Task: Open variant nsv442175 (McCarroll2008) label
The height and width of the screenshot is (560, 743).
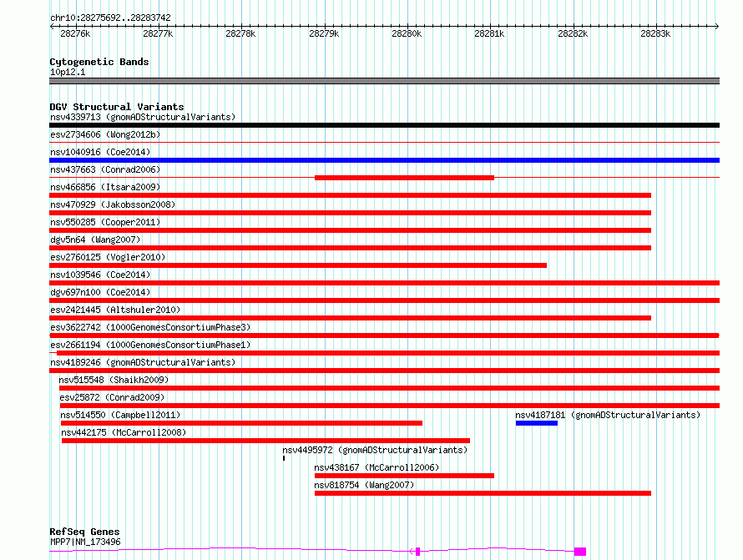Action: 124,432
